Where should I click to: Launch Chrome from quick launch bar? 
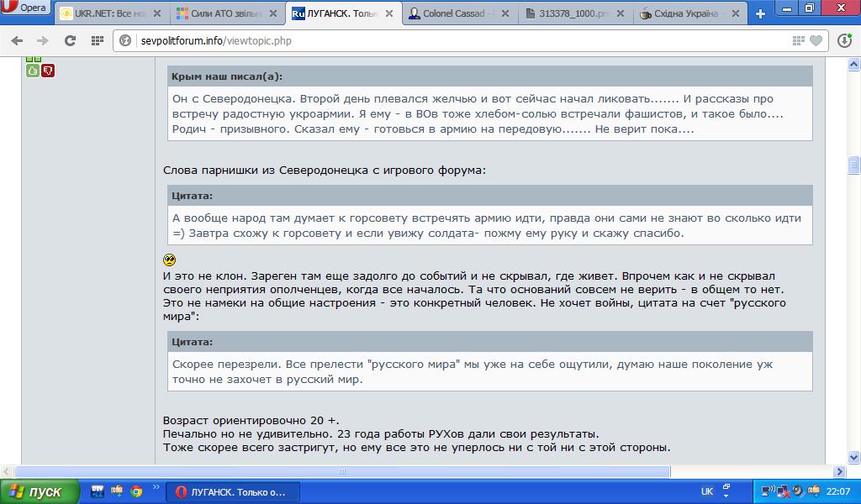[x=135, y=491]
